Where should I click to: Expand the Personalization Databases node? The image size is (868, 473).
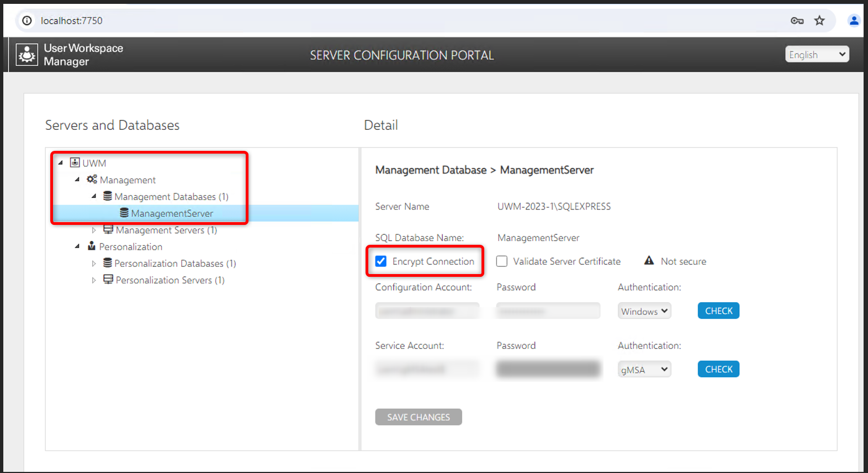point(94,264)
